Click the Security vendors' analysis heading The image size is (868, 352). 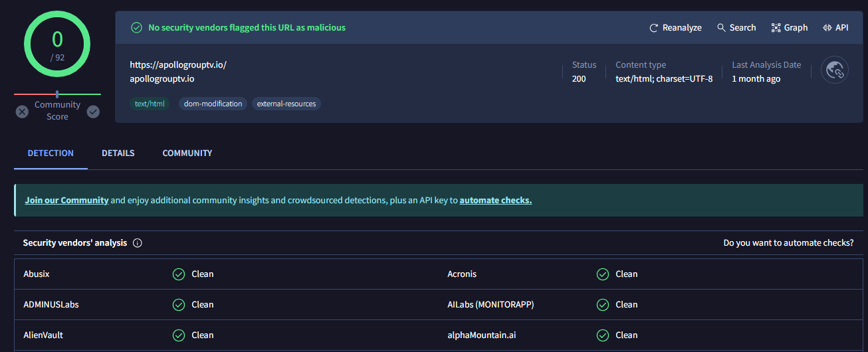pyautogui.click(x=75, y=243)
